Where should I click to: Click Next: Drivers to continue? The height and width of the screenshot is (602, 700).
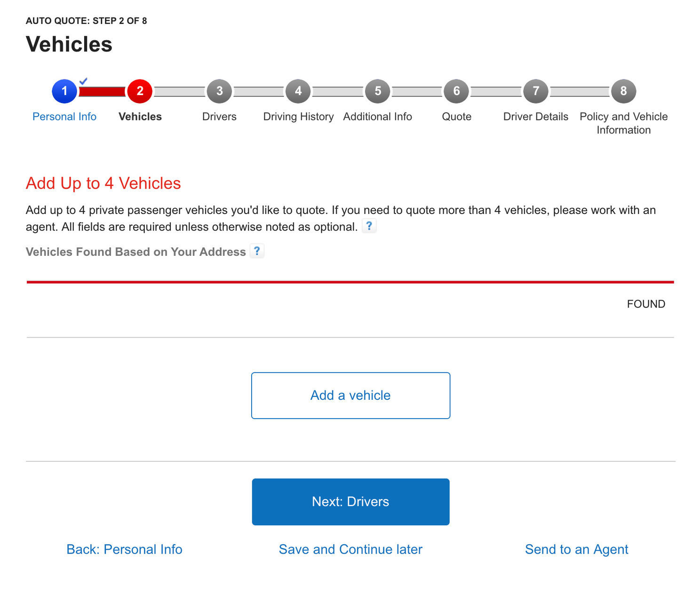[350, 501]
